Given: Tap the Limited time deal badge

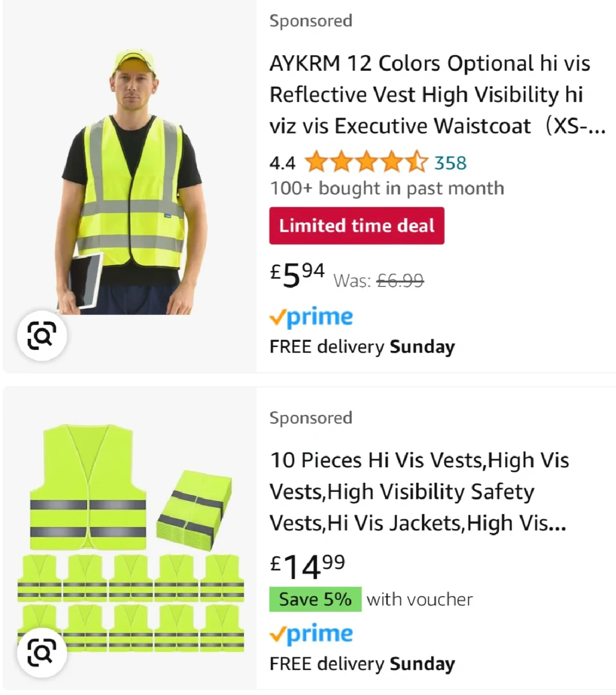Looking at the screenshot, I should coord(356,225).
